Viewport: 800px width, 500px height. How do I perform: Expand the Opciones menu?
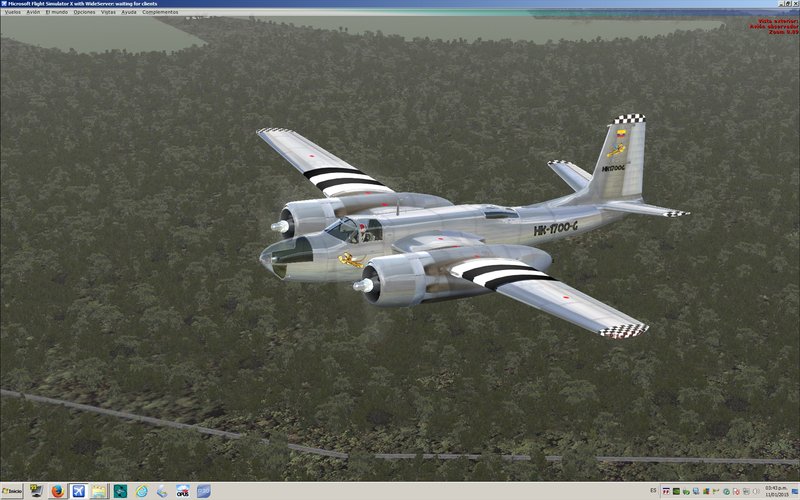[84, 12]
